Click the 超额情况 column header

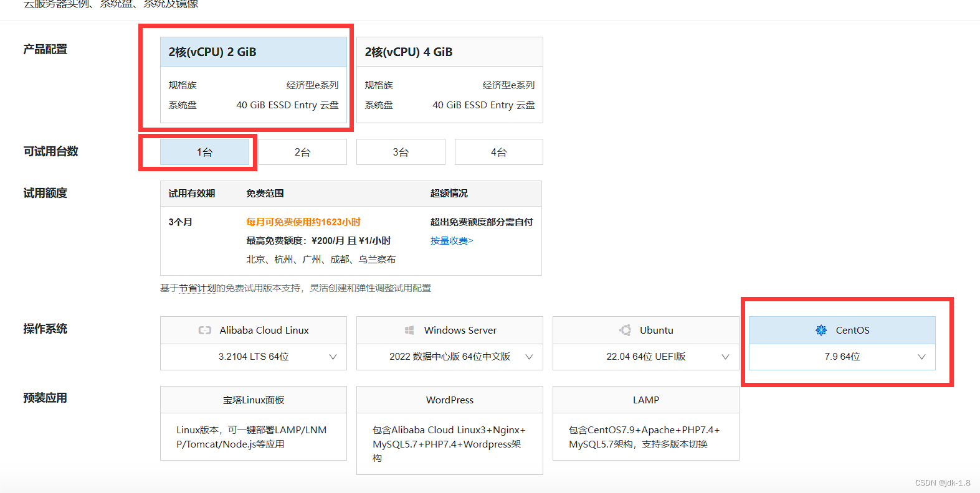(449, 194)
